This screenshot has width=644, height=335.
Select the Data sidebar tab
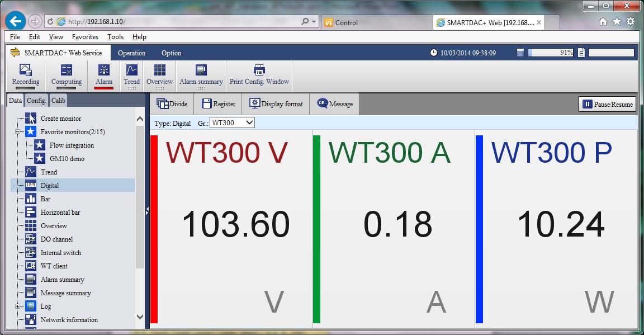pyautogui.click(x=15, y=101)
